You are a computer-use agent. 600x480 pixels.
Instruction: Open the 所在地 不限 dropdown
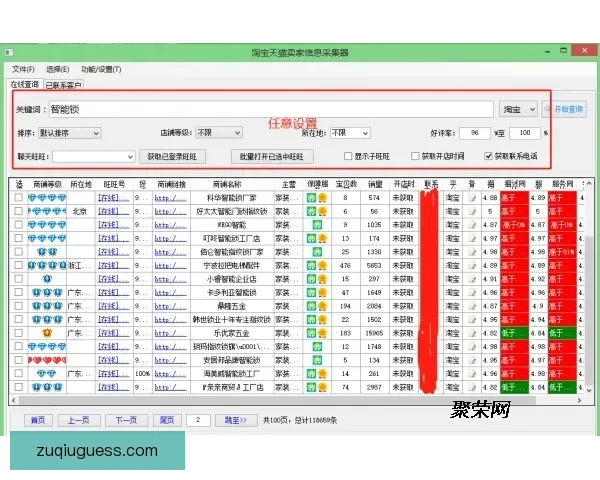click(350, 133)
